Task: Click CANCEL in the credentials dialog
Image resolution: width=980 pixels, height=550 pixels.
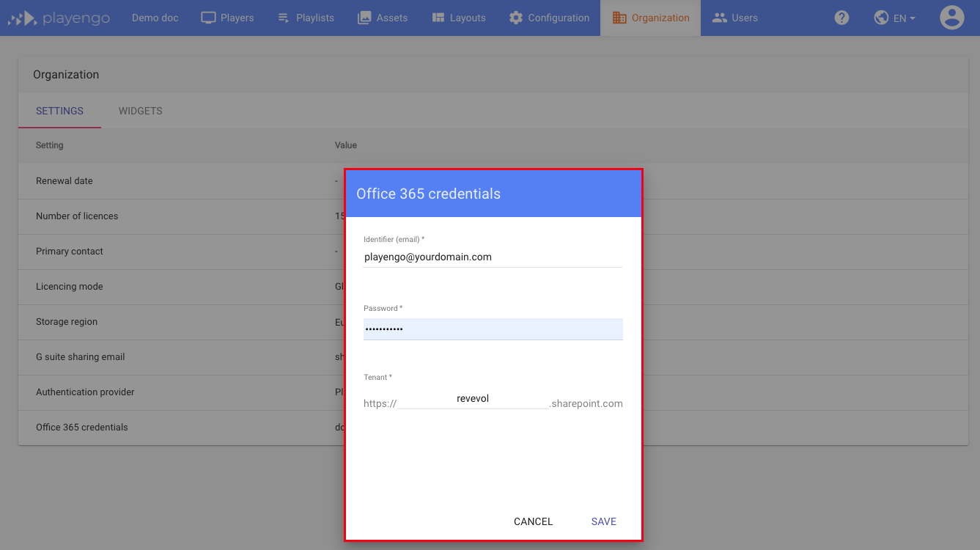Action: [x=534, y=521]
